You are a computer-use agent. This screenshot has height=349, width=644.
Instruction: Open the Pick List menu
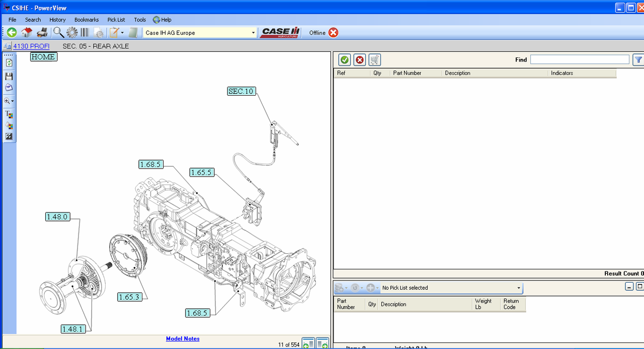point(116,20)
